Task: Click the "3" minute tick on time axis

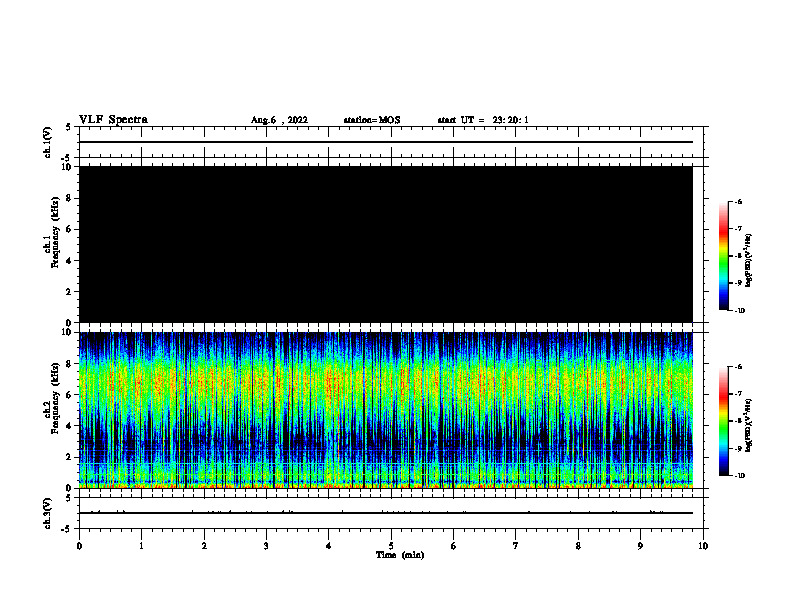Action: (266, 546)
